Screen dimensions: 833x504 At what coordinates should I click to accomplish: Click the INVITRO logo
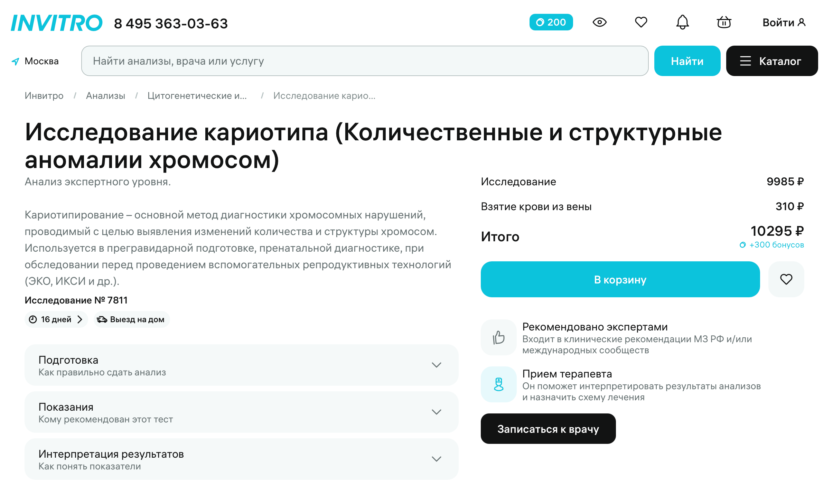(57, 23)
